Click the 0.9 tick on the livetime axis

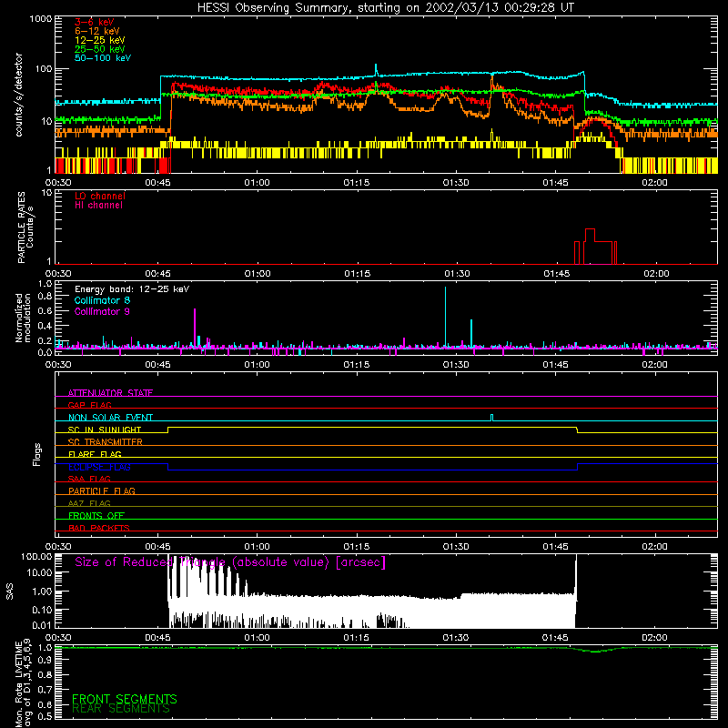click(45, 661)
